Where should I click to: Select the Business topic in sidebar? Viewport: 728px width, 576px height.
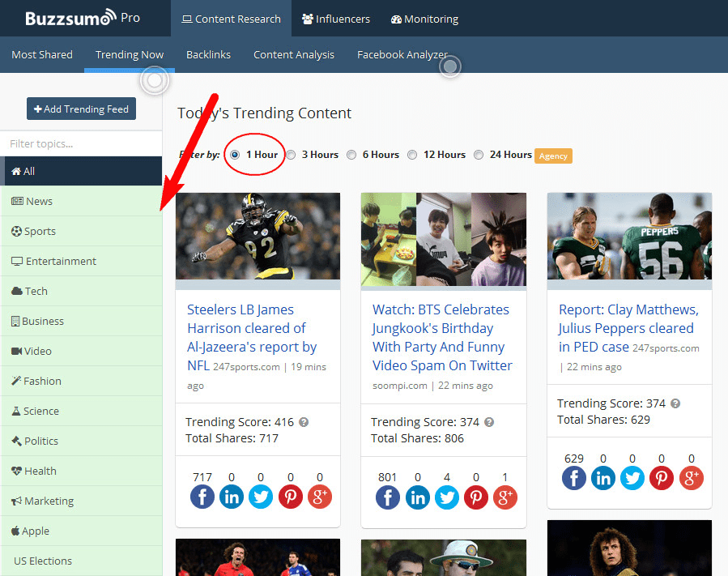81,322
